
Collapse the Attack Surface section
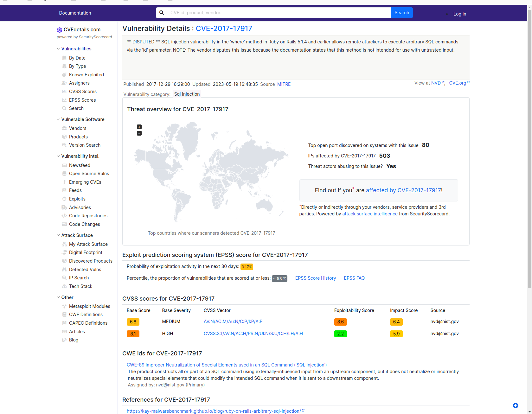(x=58, y=235)
